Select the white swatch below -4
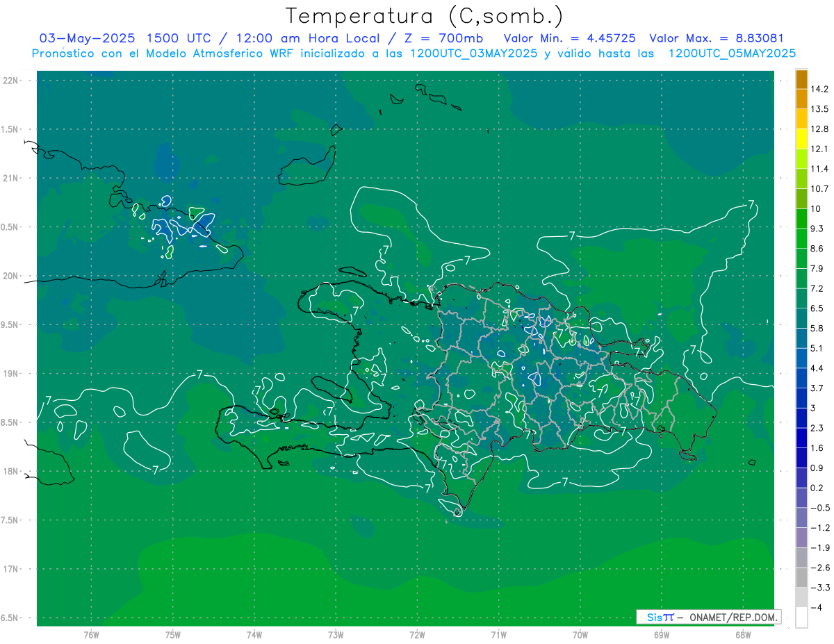 pyautogui.click(x=801, y=618)
